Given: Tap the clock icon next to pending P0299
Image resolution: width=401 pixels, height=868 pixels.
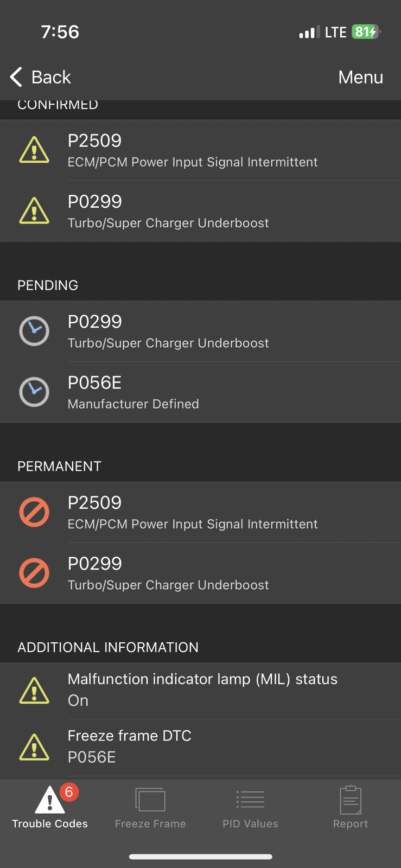Looking at the screenshot, I should pos(34,331).
